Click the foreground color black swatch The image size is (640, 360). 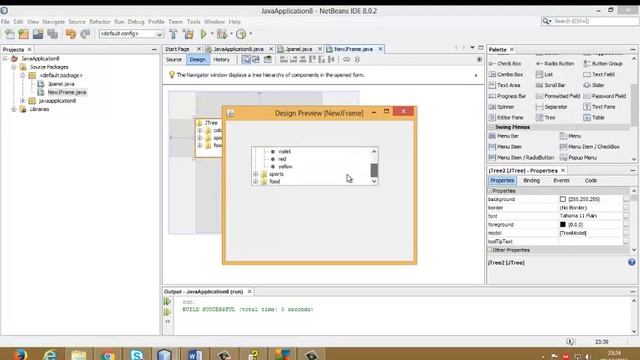coord(563,224)
